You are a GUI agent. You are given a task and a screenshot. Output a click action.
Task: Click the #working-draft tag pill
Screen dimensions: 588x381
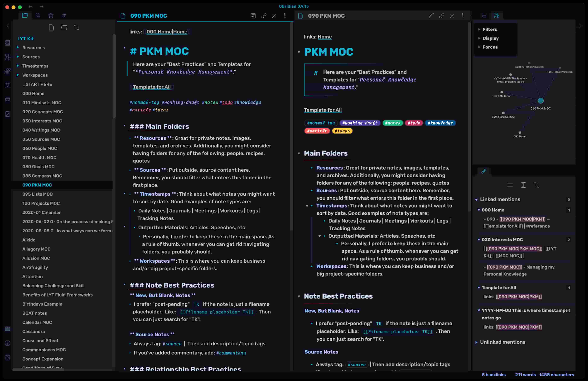[360, 123]
